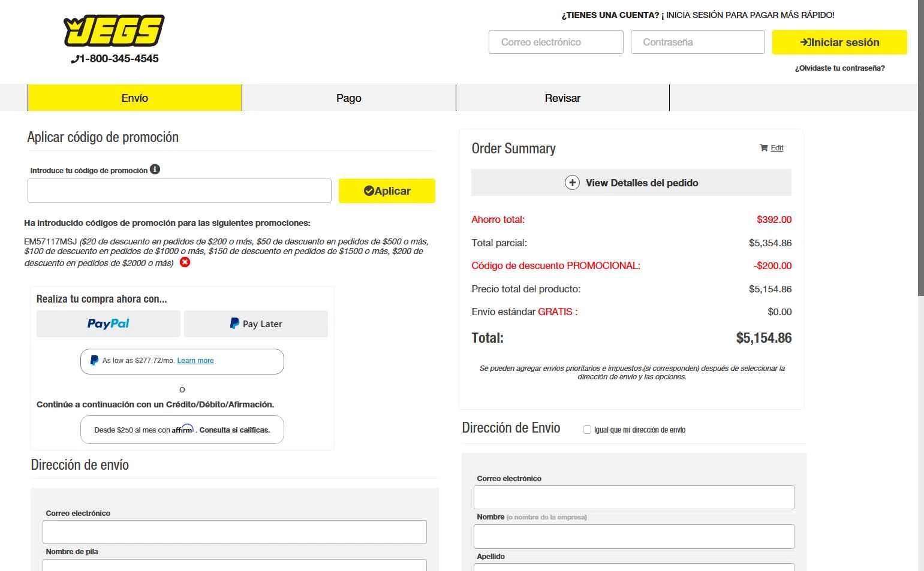Switch to the Revisar tab
Viewport: 924px width, 571px height.
[562, 98]
